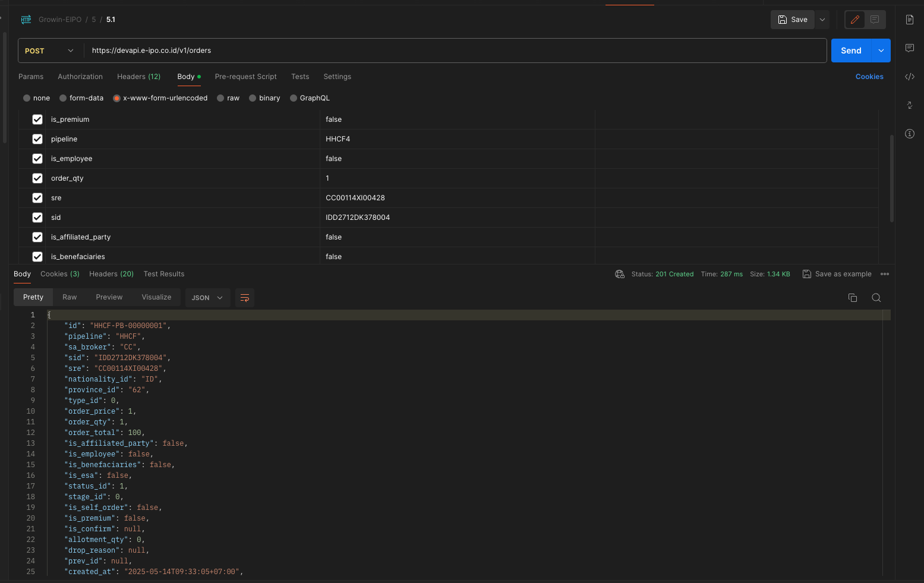Open the response more options ellipsis
Screen dimensions: 924x583
pos(885,274)
